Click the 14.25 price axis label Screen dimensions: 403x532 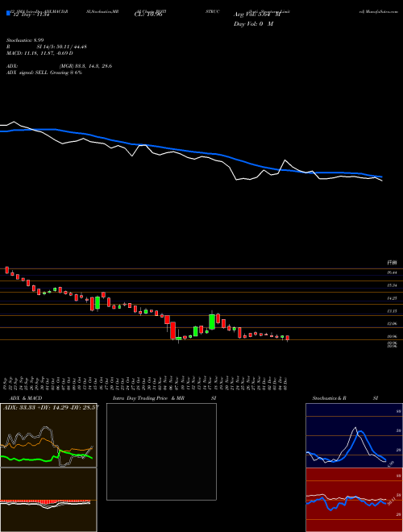pos(392,298)
